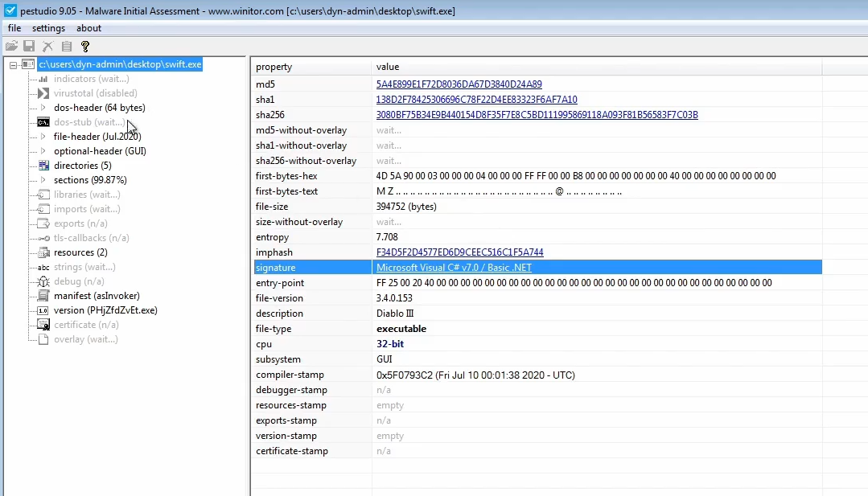Click the first-bytes-hex value

576,176
